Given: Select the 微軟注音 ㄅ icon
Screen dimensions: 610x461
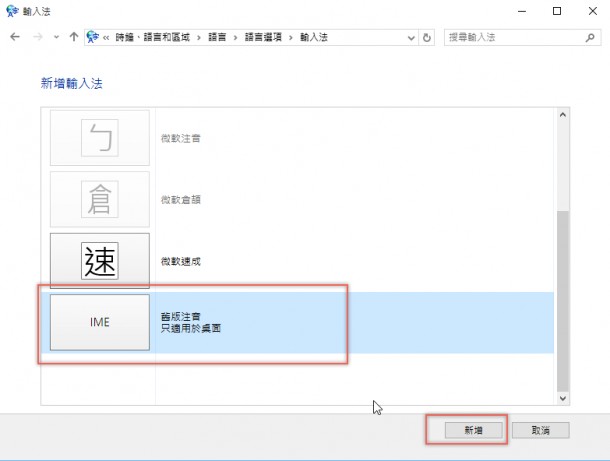Looking at the screenshot, I should [x=100, y=138].
